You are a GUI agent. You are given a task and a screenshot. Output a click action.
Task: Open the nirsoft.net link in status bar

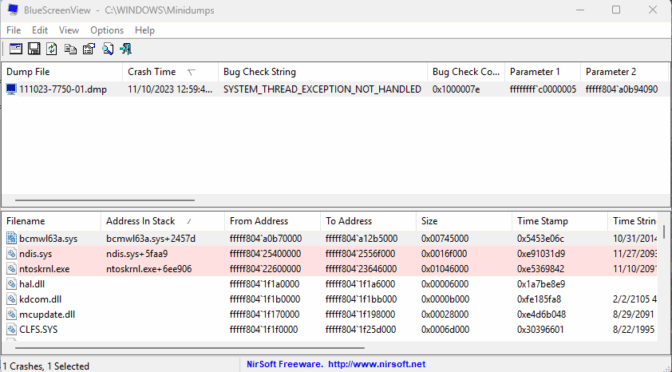point(377,364)
